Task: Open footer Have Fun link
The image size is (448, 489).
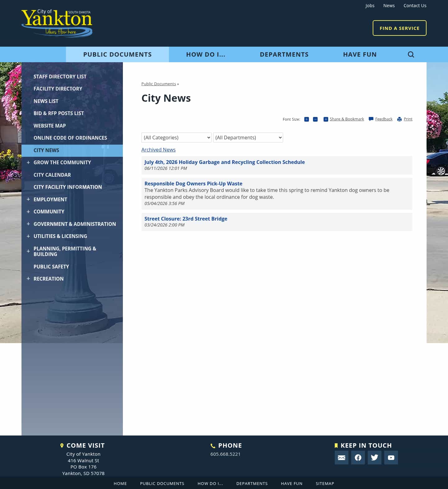Action: pyautogui.click(x=292, y=483)
